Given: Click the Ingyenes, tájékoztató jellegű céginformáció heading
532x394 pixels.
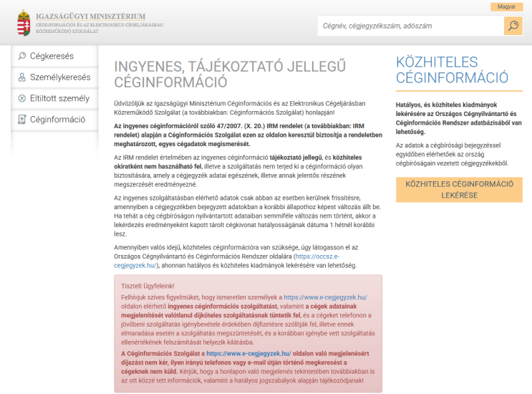Looking at the screenshot, I should click(230, 75).
